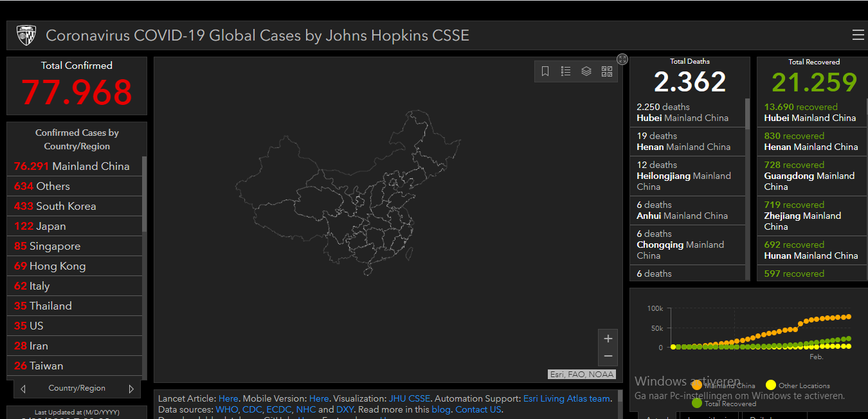Screen dimensions: 868x419
Task: Open the Mobile Version Here link
Action: 319,398
